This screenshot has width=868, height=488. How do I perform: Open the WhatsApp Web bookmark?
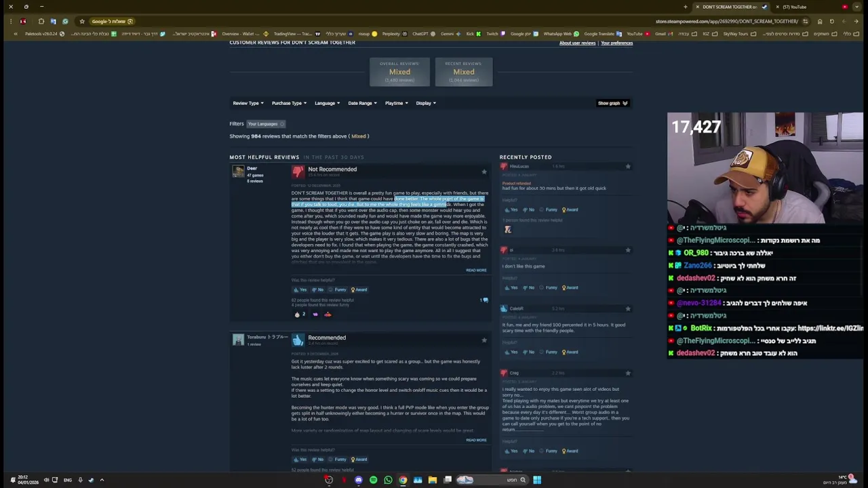pyautogui.click(x=560, y=34)
